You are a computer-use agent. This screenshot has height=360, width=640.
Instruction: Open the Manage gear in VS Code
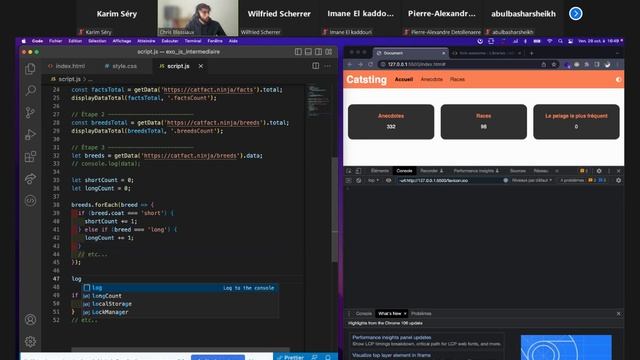coord(30,341)
